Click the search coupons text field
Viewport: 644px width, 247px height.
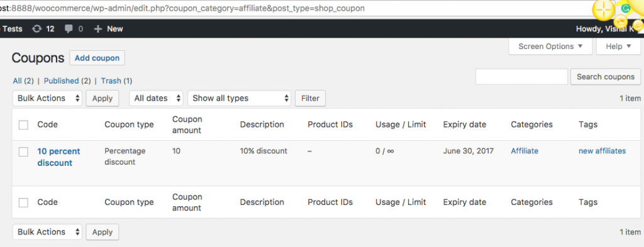pos(521,77)
